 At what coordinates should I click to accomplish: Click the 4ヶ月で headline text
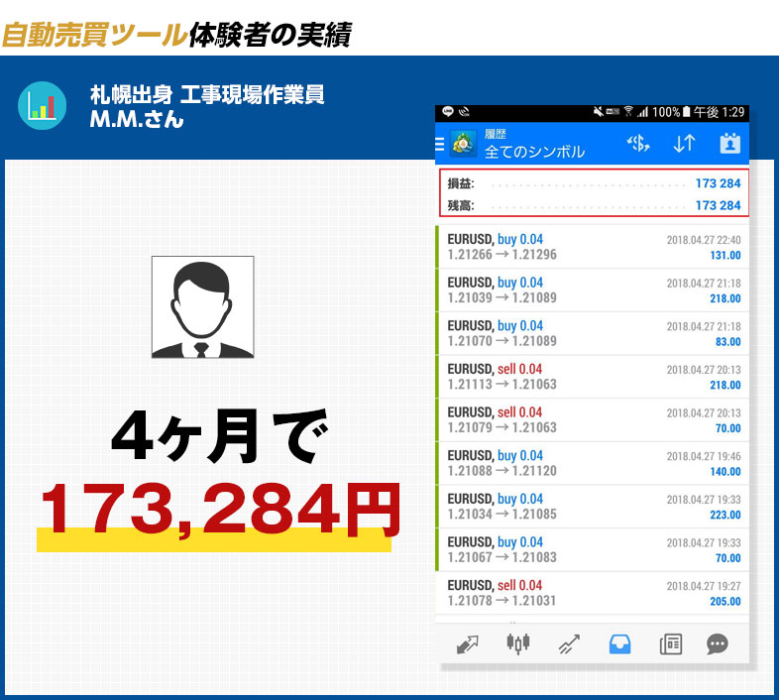220,436
